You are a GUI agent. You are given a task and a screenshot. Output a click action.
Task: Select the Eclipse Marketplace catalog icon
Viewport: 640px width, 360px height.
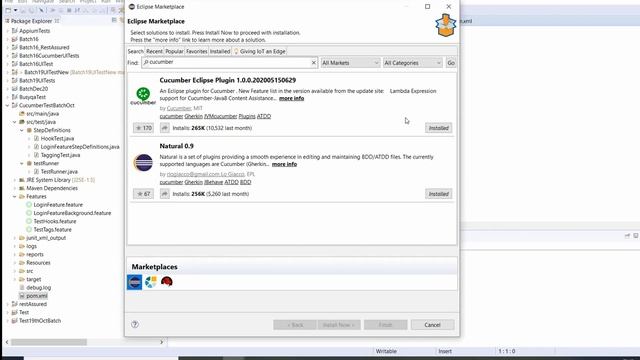pyautogui.click(x=134, y=282)
